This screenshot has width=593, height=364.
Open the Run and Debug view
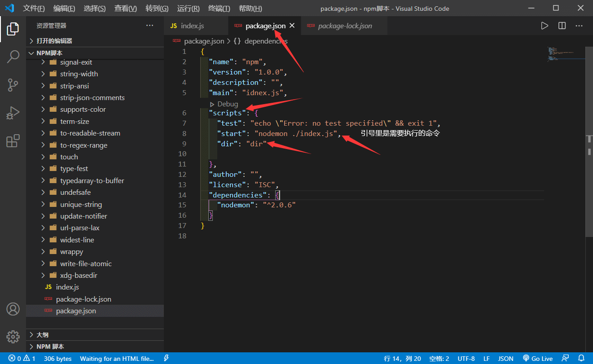[13, 113]
